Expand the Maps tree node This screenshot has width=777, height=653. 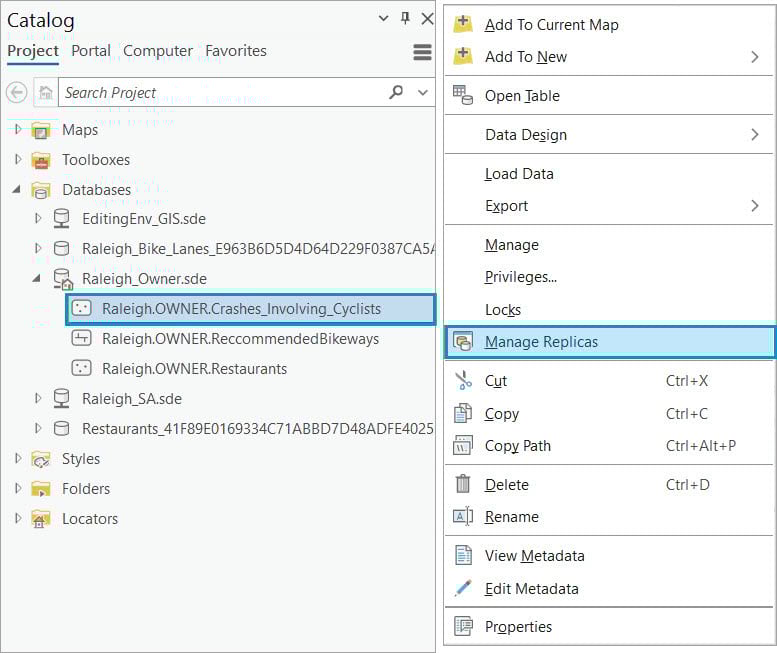(17, 129)
